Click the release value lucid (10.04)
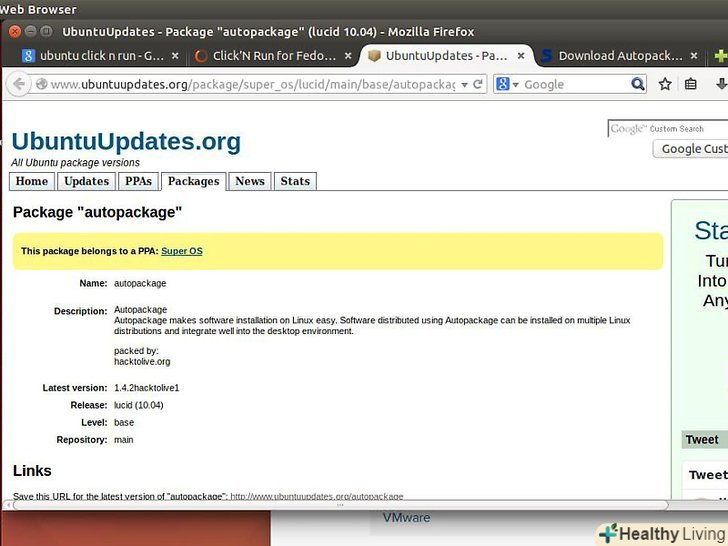Screen dimensions: 728x546 point(139,405)
